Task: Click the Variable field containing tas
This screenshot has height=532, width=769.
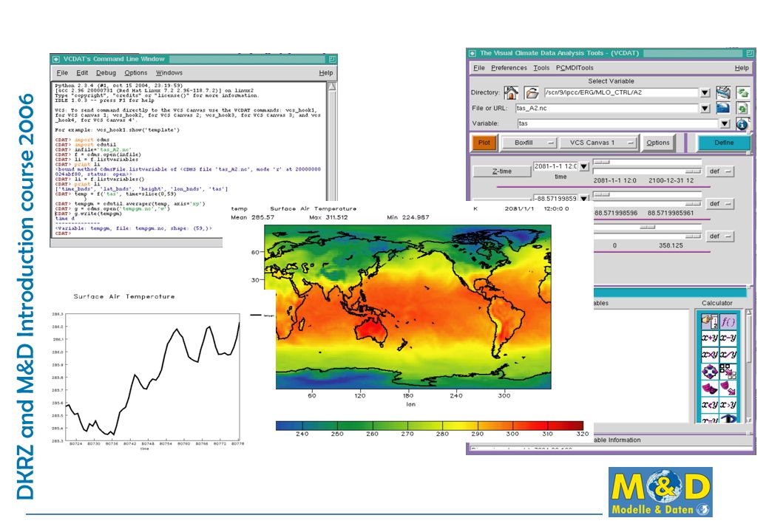Action: pyautogui.click(x=617, y=123)
